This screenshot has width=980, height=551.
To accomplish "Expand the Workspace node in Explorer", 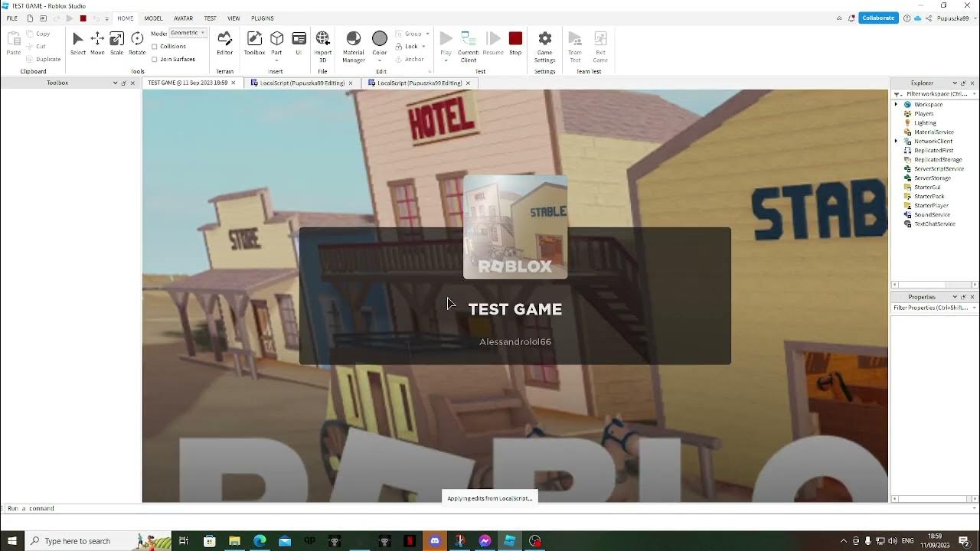I will [x=897, y=105].
